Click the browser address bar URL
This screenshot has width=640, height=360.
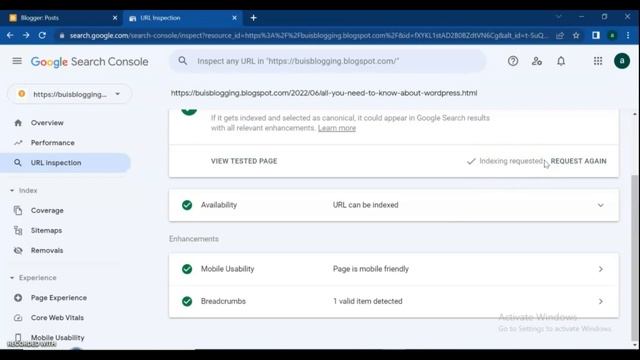309,36
